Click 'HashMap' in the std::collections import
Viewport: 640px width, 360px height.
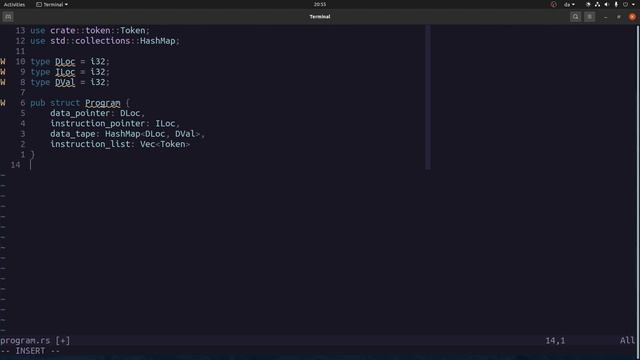[x=158, y=41]
